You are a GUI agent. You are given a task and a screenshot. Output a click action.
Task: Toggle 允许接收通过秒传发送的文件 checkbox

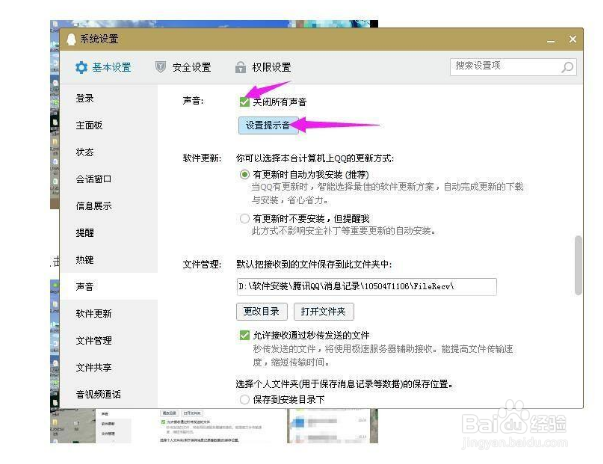(x=245, y=335)
